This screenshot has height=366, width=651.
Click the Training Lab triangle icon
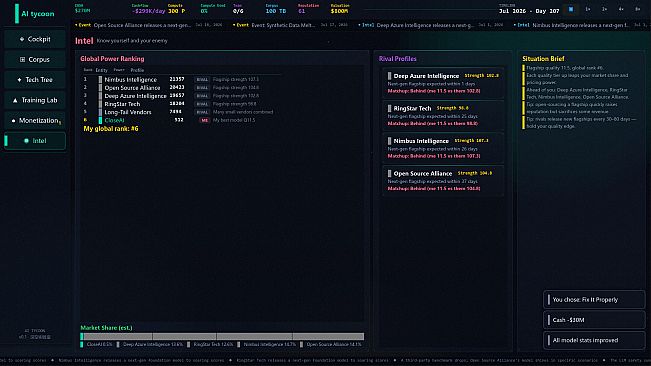click(15, 100)
